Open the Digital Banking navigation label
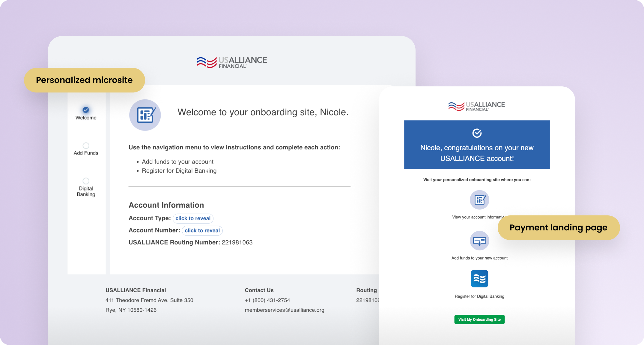 86,191
